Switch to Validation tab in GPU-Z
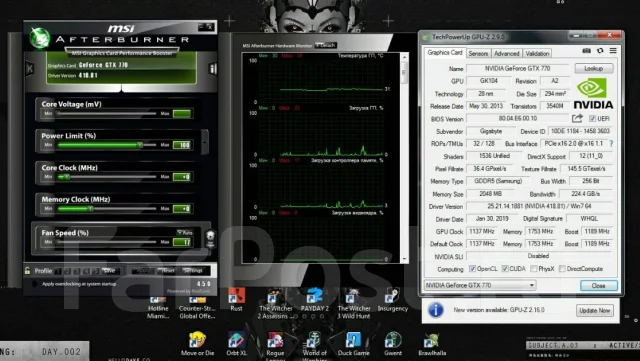Screen dimensions: 640x361 coord(537,53)
